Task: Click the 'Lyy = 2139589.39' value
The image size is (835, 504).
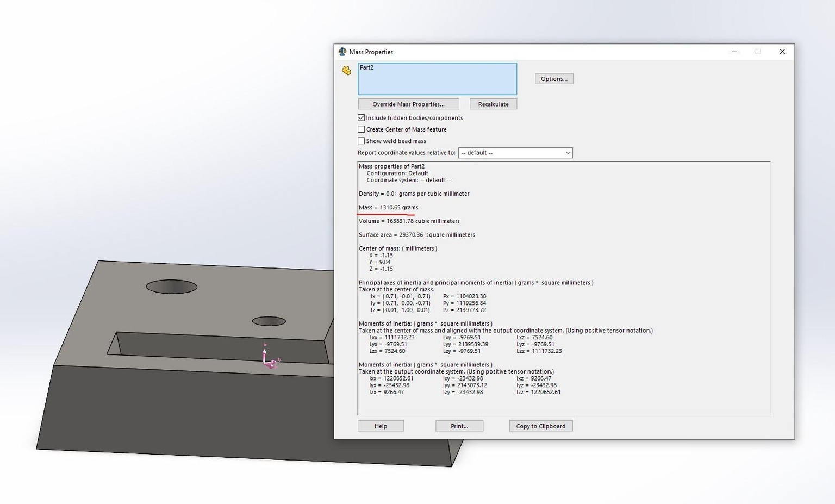Action: point(465,344)
